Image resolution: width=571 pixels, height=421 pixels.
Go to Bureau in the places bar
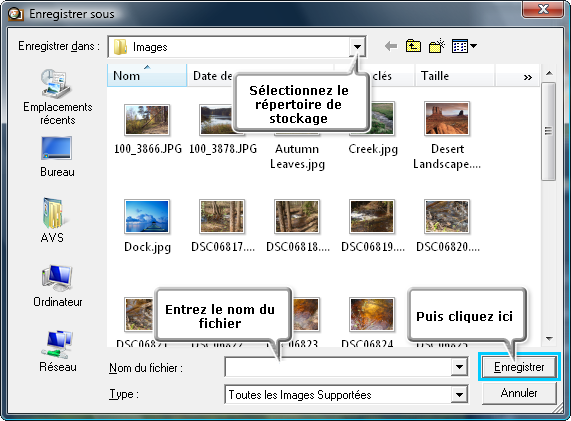pyautogui.click(x=57, y=157)
